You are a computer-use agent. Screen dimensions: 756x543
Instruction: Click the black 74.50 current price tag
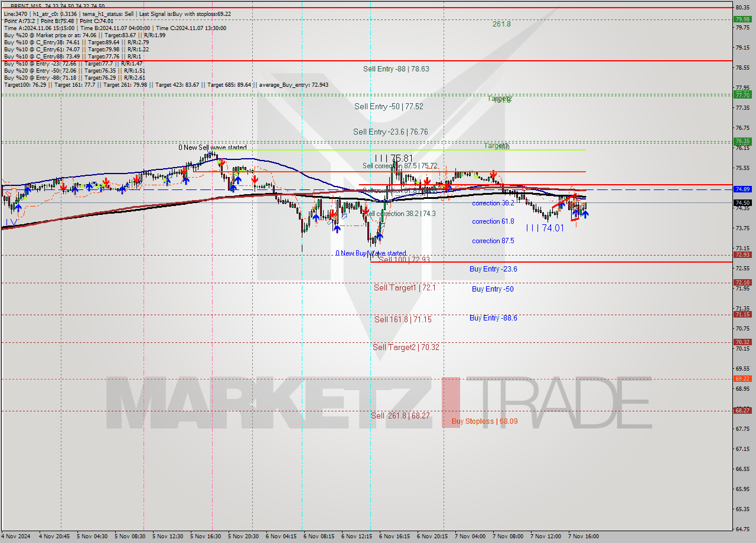click(x=742, y=202)
